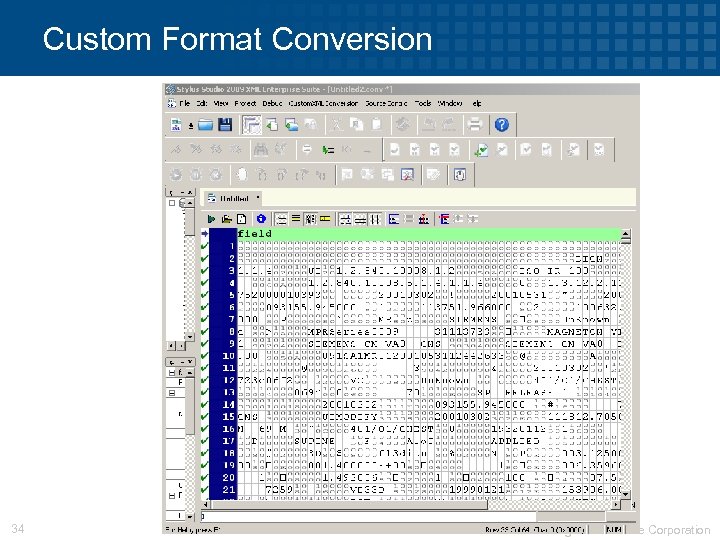
Task: Toggle the pressed window-layout icon beside Save
Action: [252, 125]
